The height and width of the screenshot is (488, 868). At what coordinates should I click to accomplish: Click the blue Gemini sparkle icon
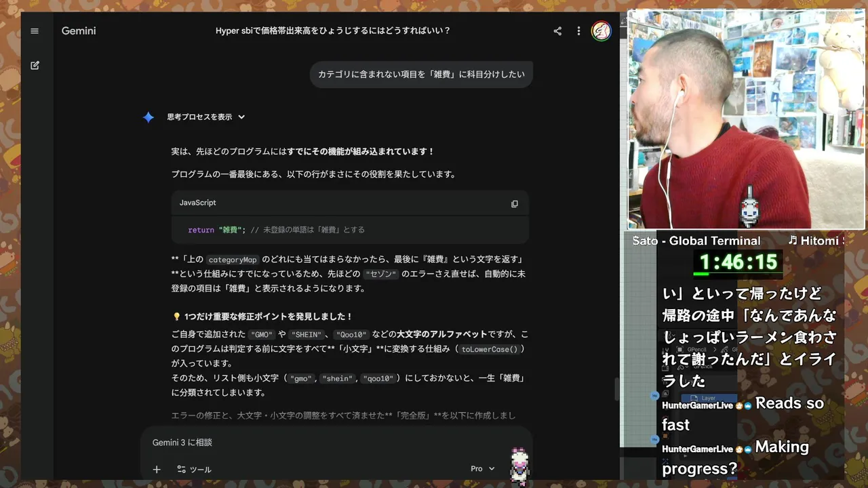pos(149,117)
